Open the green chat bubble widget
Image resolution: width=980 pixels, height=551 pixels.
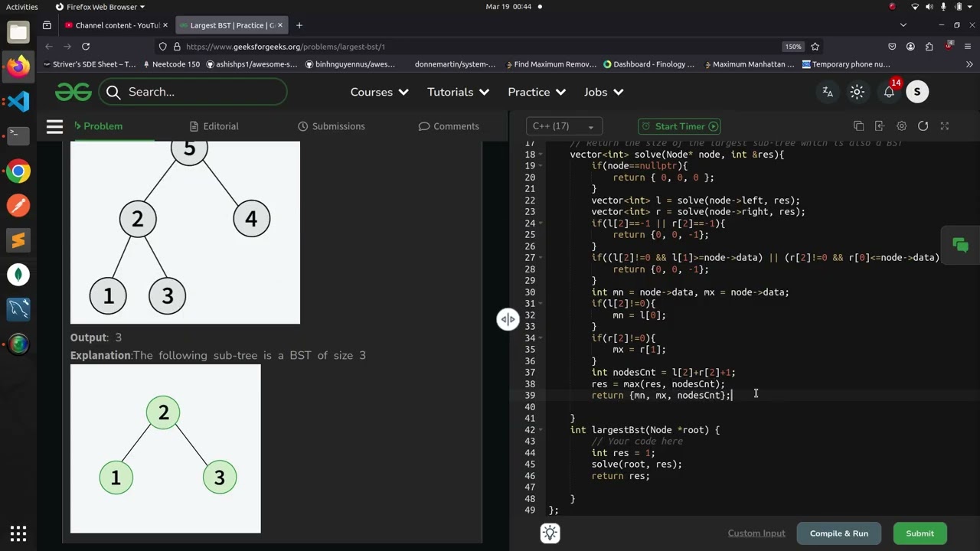coord(960,245)
